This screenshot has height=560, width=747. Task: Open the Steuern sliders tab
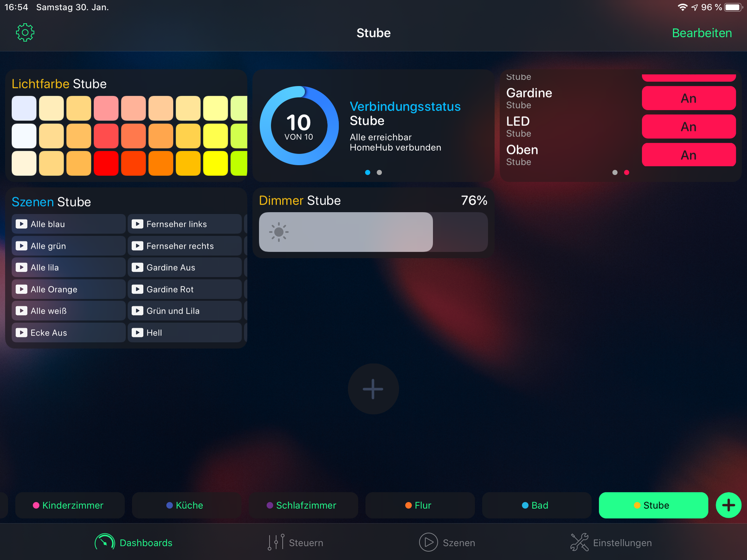[x=296, y=542]
